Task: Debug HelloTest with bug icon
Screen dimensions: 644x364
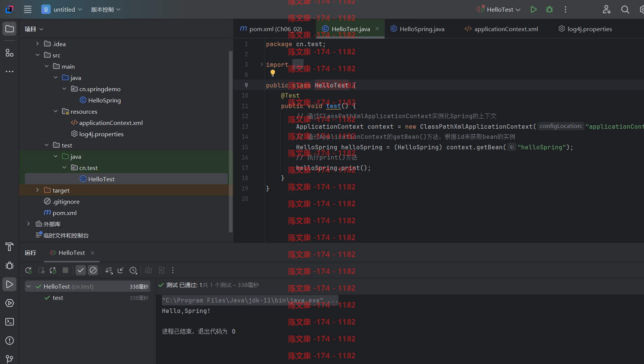Action: [549, 9]
